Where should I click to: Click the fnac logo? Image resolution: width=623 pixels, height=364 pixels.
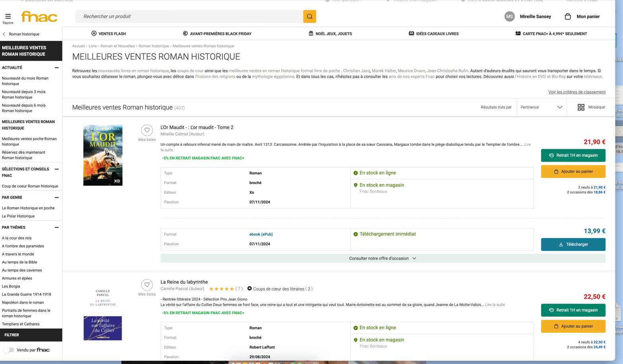(39, 17)
